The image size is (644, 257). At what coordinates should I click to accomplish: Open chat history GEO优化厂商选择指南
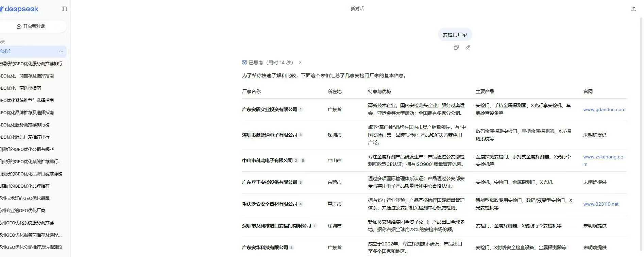[20, 88]
